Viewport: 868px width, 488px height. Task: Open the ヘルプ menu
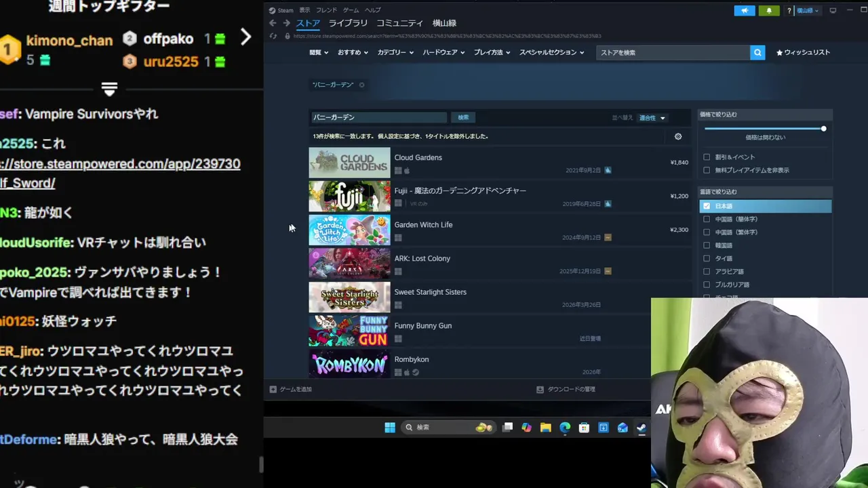pyautogui.click(x=372, y=10)
